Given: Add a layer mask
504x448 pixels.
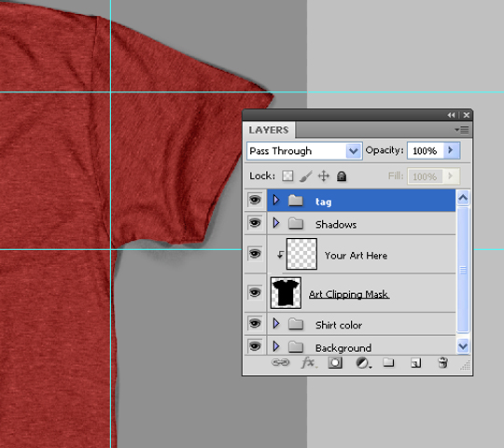Looking at the screenshot, I should pos(335,363).
